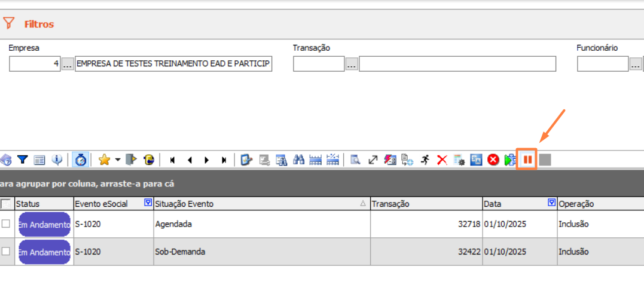This screenshot has height=288, width=644.
Task: Toggle the select-all header checkbox
Action: pyautogui.click(x=6, y=204)
